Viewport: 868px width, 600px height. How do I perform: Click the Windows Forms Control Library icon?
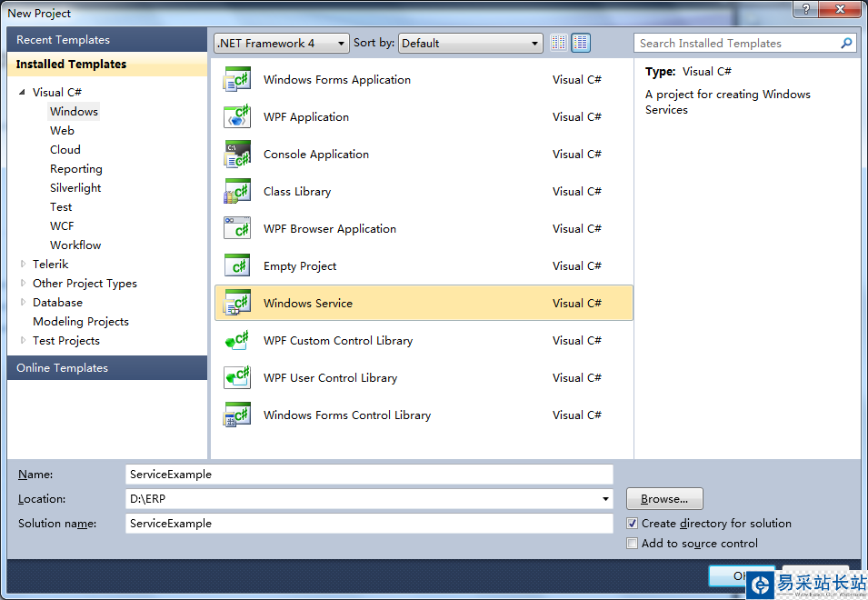point(237,415)
